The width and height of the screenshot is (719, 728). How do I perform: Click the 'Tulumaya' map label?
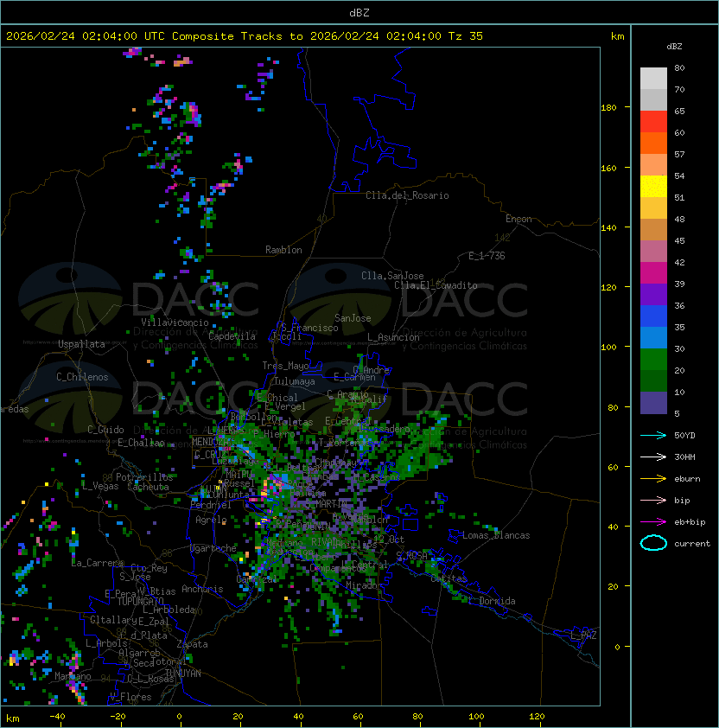pos(295,381)
